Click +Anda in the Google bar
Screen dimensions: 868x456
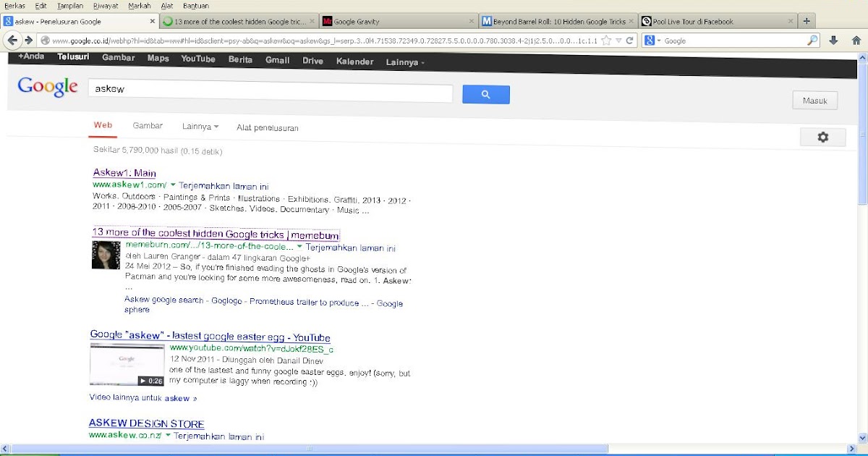pyautogui.click(x=31, y=57)
